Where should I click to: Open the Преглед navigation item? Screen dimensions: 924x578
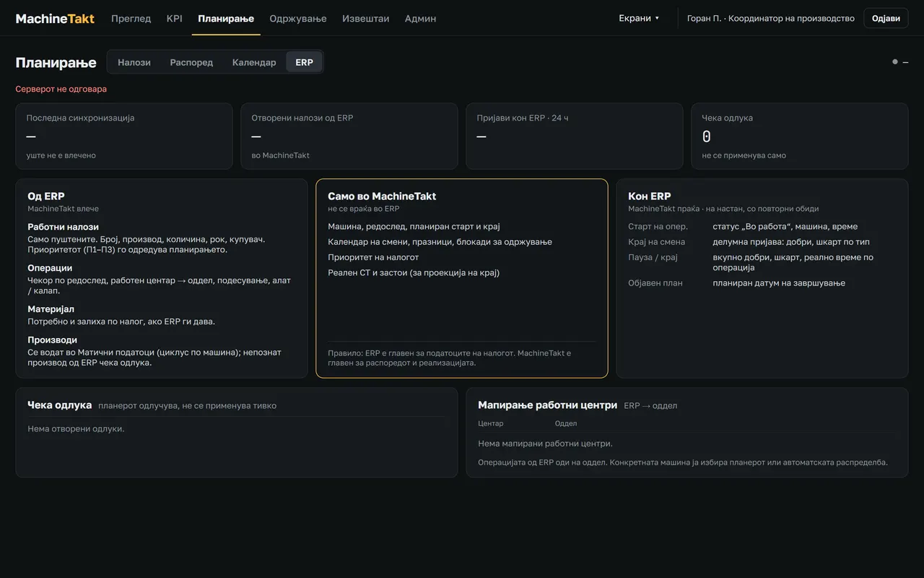(x=131, y=18)
